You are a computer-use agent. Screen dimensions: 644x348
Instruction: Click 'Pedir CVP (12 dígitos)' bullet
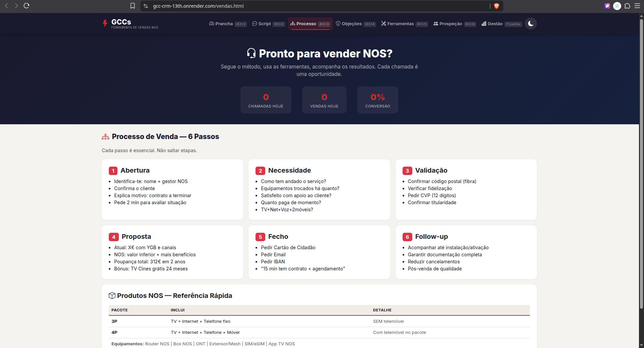point(432,195)
